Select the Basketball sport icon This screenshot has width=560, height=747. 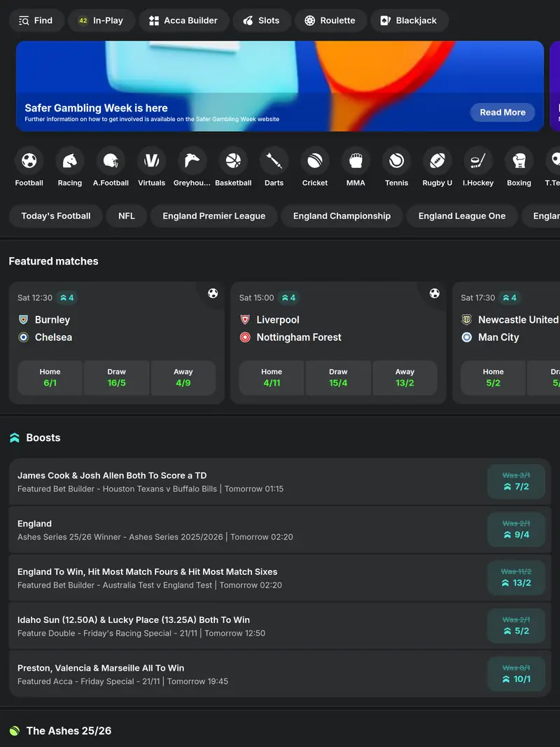tap(233, 161)
